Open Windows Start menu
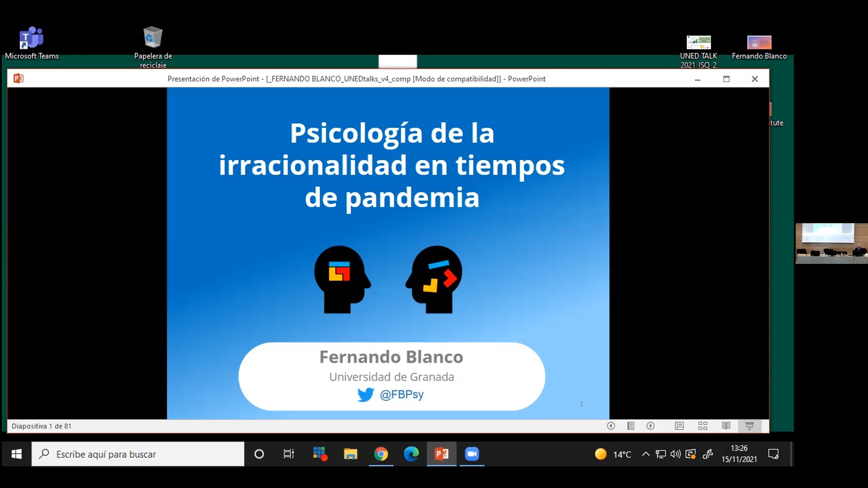 coord(17,454)
